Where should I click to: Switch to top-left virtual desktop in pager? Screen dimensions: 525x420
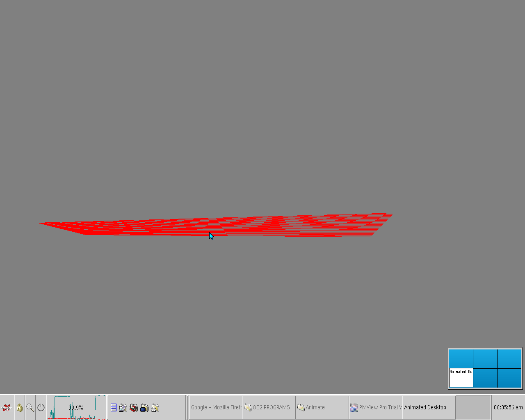click(x=461, y=358)
